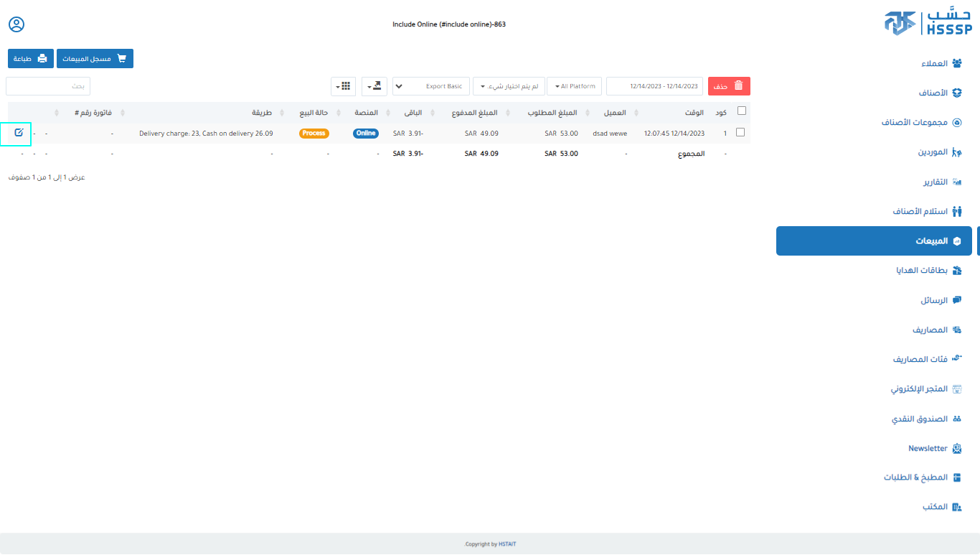This screenshot has height=555, width=980.
Task: Open the المبيعات menu item in the sidebar
Action: coord(874,241)
